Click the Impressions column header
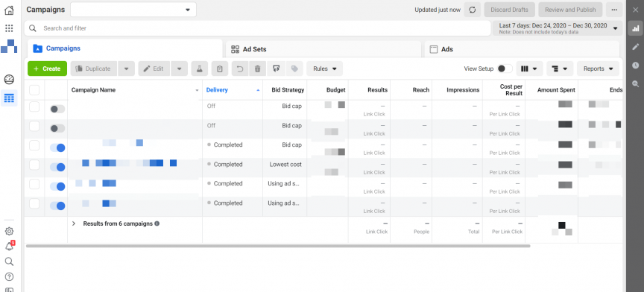The width and height of the screenshot is (644, 292). pos(458,90)
